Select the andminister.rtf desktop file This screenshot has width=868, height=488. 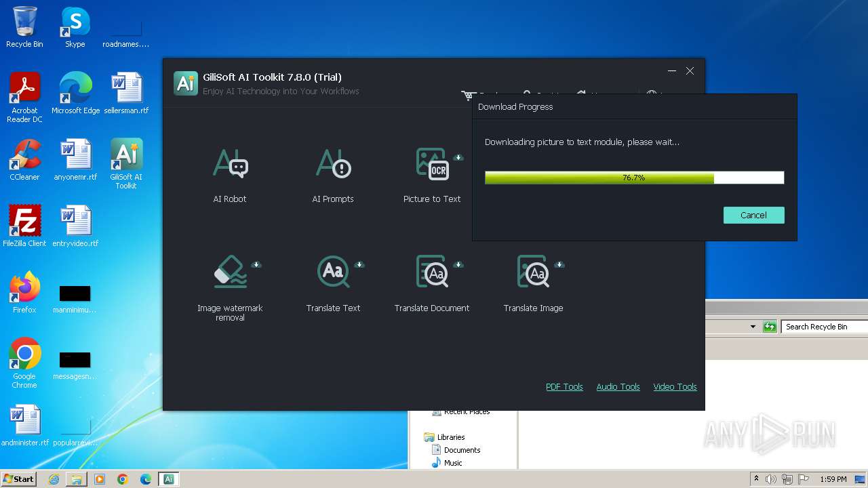pos(24,426)
